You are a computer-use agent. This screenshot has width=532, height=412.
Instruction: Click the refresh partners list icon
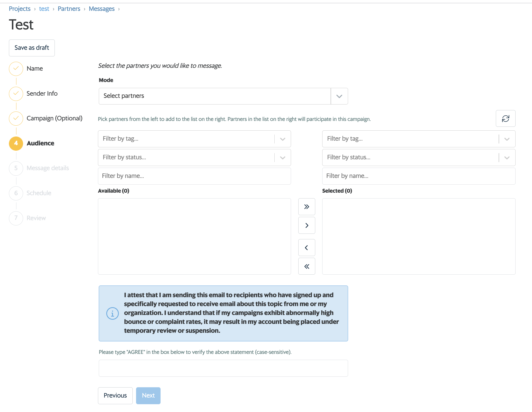pyautogui.click(x=506, y=119)
